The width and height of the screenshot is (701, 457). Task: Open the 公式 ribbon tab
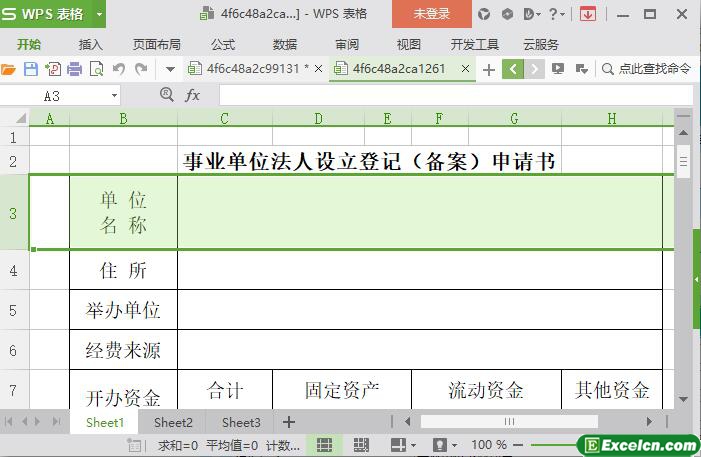(x=223, y=44)
